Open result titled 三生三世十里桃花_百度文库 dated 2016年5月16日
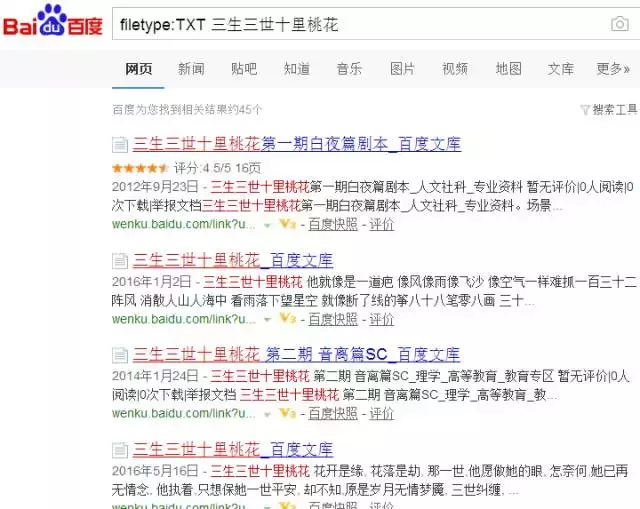The height and width of the screenshot is (509, 640). pos(233,449)
